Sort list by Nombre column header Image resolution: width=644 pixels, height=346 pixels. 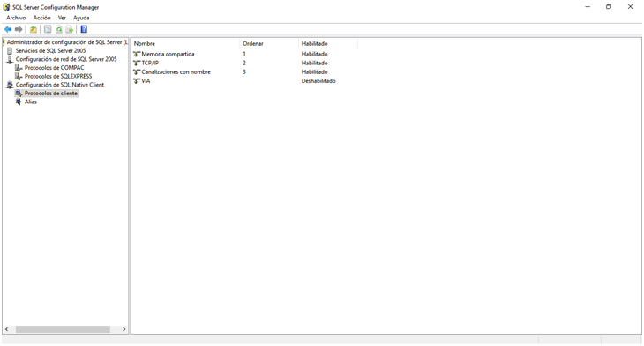pyautogui.click(x=185, y=43)
